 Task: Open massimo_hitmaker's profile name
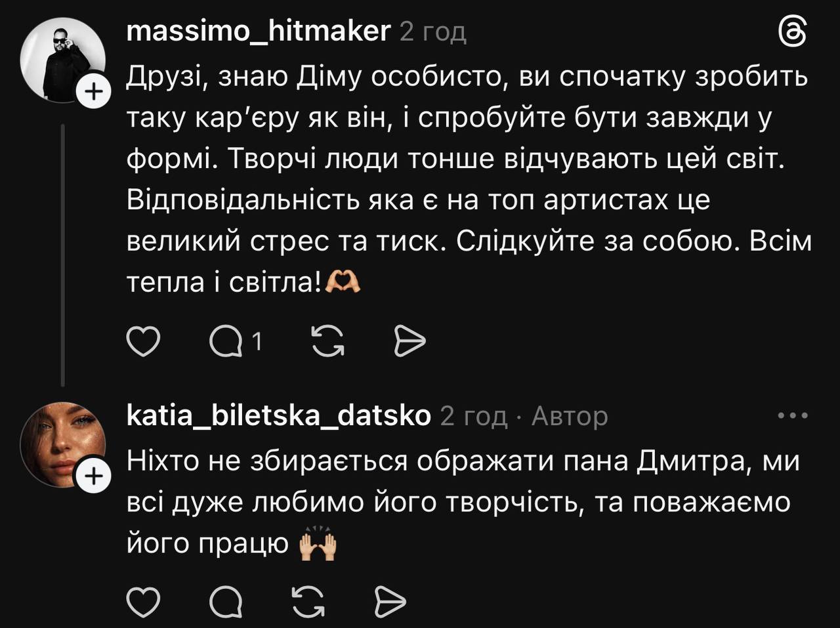259,30
